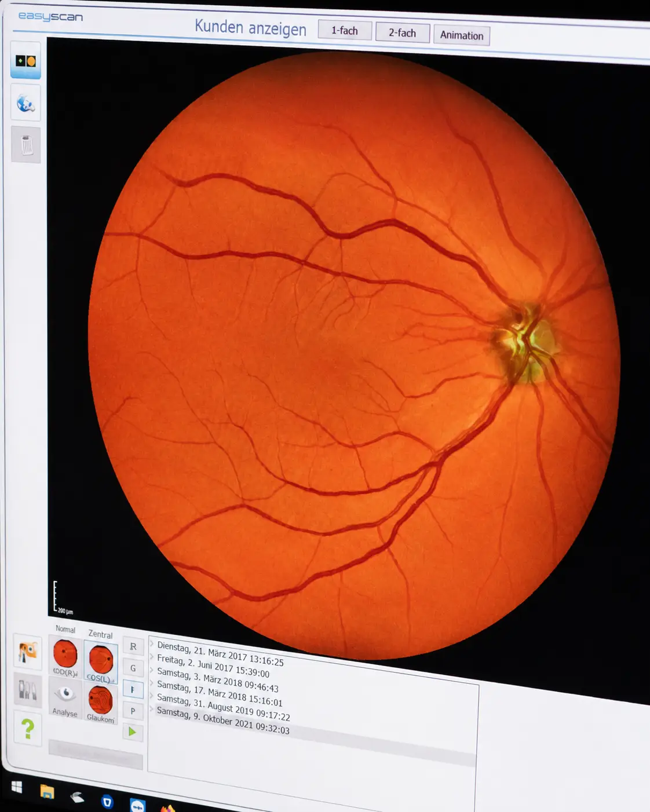Select the Animation button

click(x=462, y=35)
